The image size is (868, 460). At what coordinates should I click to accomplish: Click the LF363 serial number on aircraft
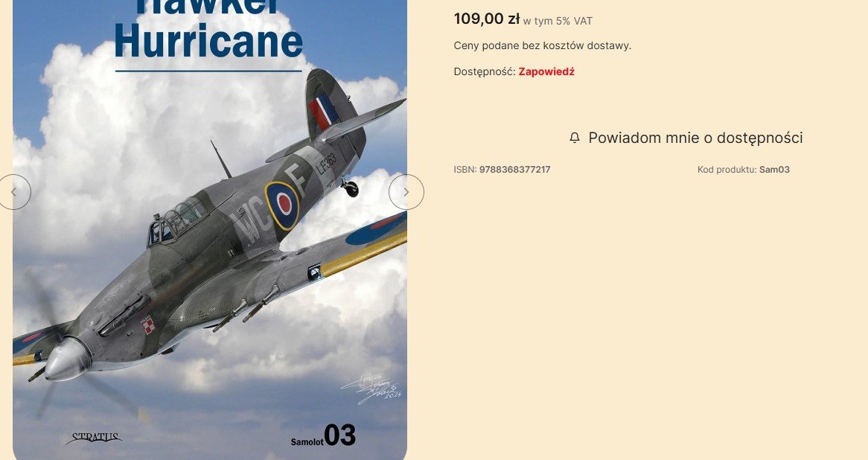(327, 163)
